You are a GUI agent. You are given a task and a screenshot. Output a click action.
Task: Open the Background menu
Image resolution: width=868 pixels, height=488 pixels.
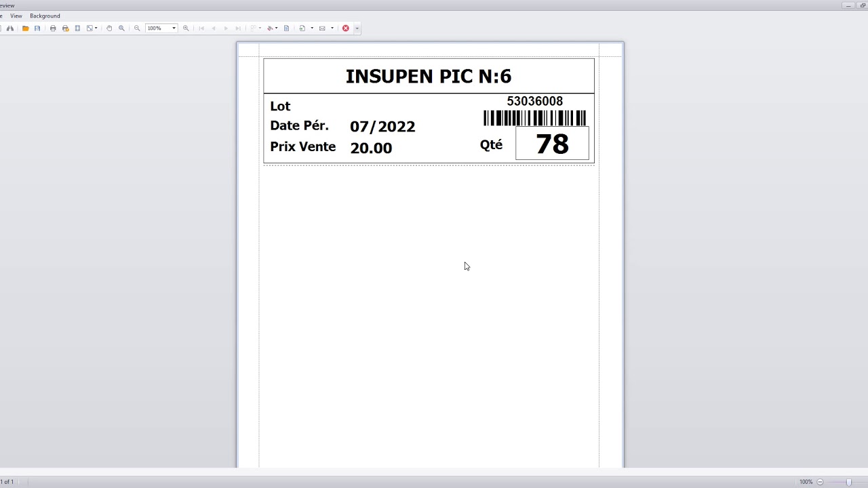pos(45,16)
